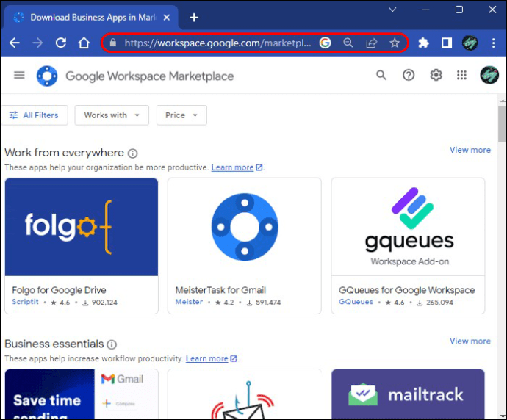Expand the Price dropdown
Screen dimensions: 507x420
[x=181, y=115]
